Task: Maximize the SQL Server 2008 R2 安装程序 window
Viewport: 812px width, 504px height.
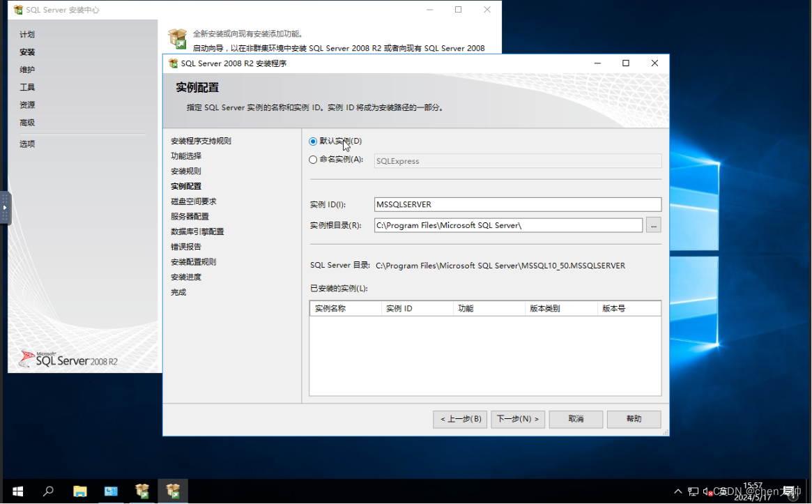Action: 626,63
